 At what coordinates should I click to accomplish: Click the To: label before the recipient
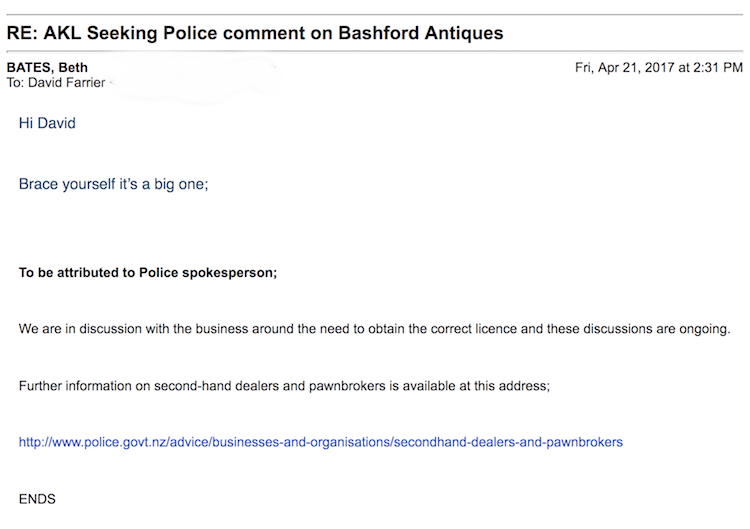(x=16, y=82)
